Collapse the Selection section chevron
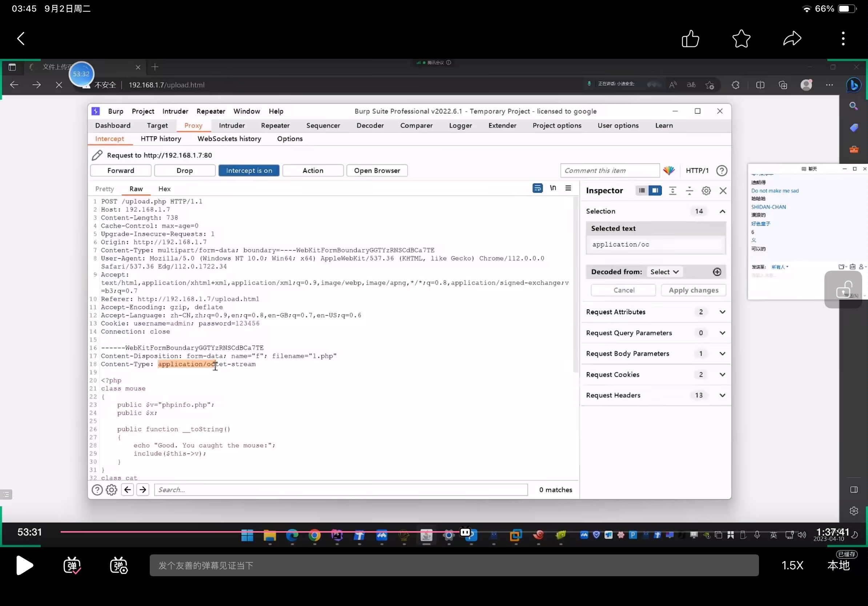Image resolution: width=868 pixels, height=606 pixels. (722, 211)
